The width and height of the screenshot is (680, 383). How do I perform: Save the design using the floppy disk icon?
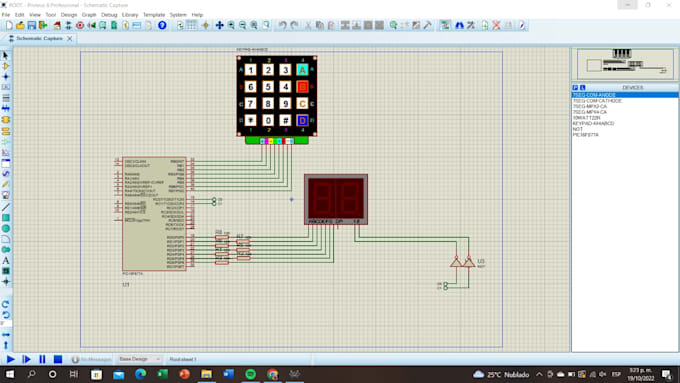pos(32,26)
